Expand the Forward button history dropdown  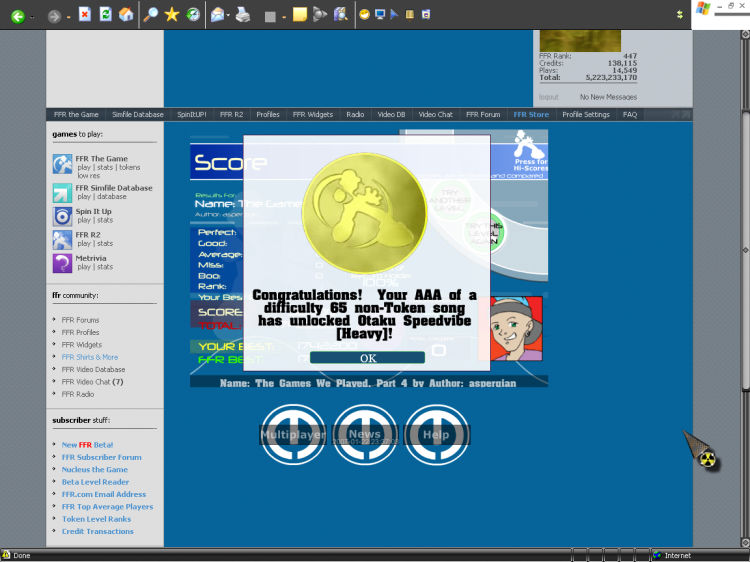click(68, 16)
